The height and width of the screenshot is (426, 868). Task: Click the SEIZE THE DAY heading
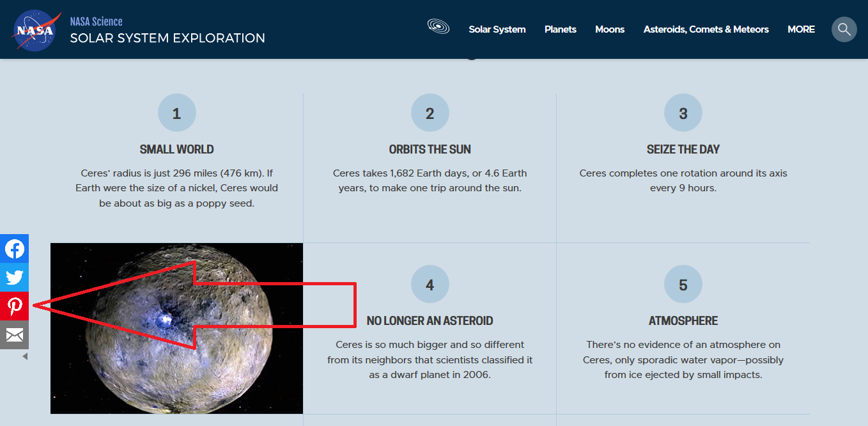tap(683, 149)
